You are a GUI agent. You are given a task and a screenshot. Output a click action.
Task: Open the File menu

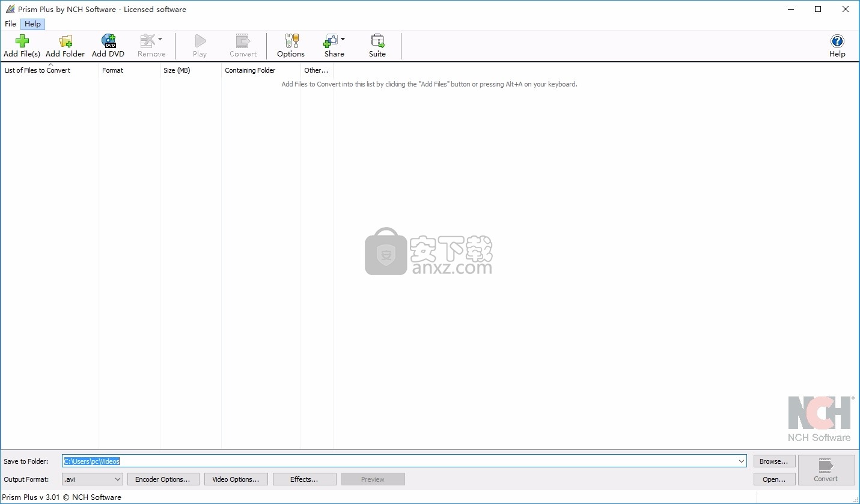tap(10, 24)
